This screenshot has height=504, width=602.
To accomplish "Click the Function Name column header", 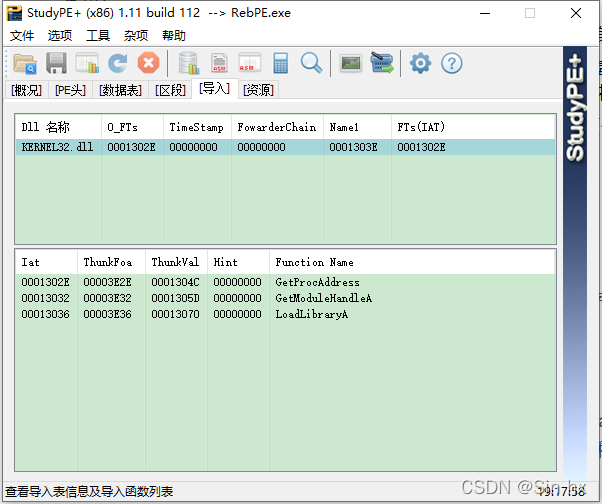I will coord(412,262).
